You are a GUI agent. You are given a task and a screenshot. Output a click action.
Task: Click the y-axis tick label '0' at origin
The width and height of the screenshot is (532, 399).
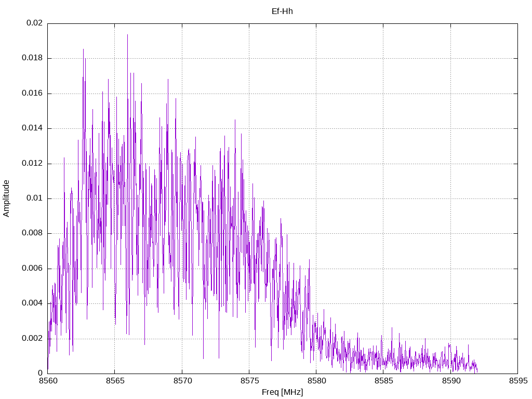point(41,373)
